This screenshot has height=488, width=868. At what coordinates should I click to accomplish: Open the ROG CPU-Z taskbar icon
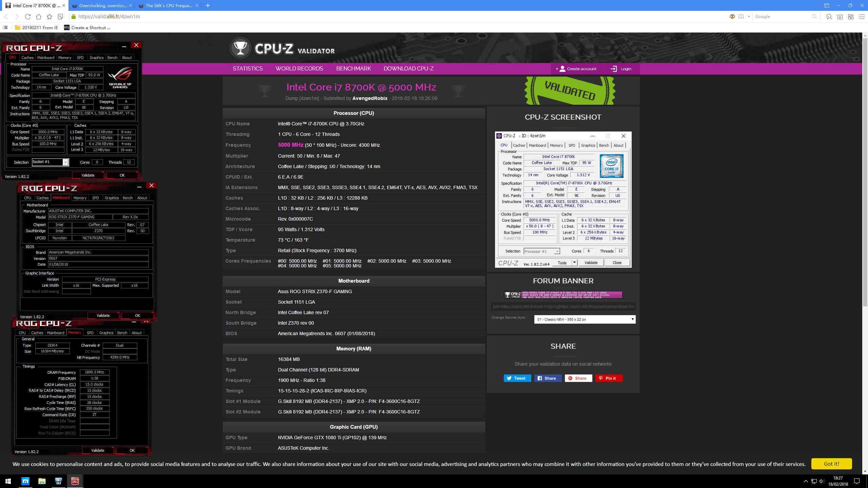pos(75,481)
